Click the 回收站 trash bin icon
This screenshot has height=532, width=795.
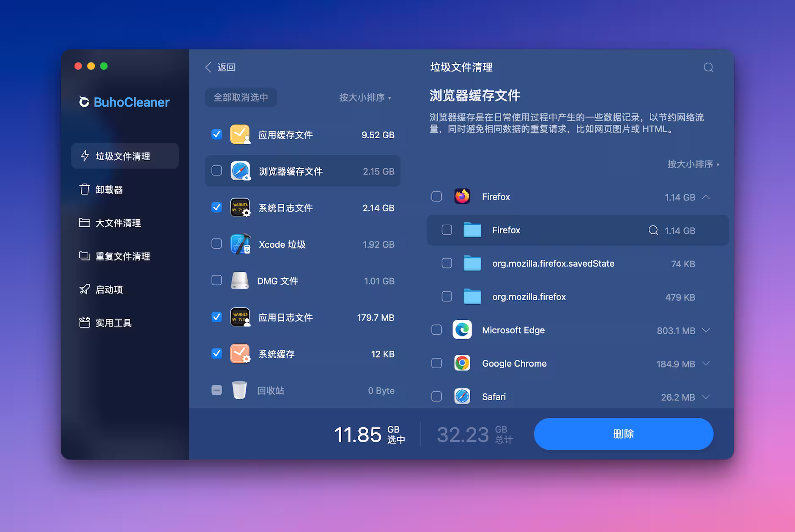(239, 390)
